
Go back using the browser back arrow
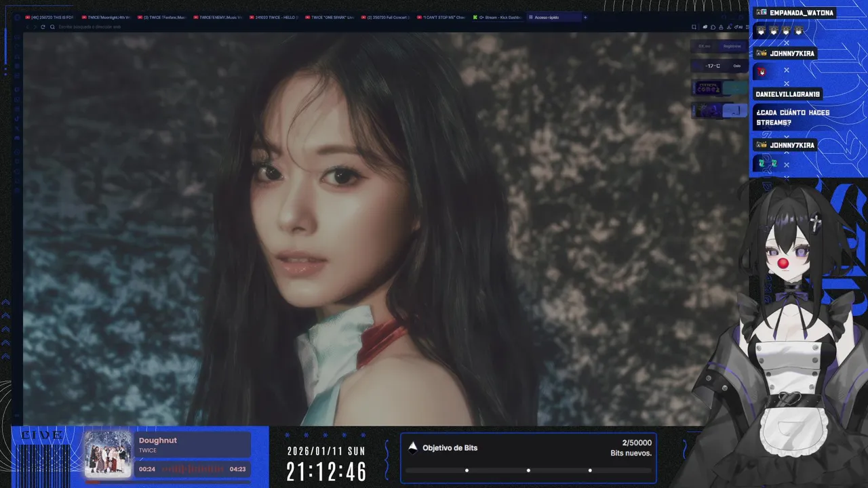tap(27, 26)
